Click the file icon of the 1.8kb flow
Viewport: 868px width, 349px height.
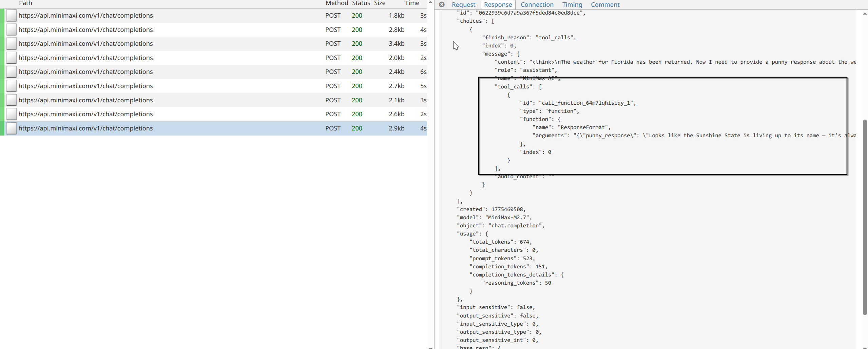pyautogui.click(x=12, y=16)
